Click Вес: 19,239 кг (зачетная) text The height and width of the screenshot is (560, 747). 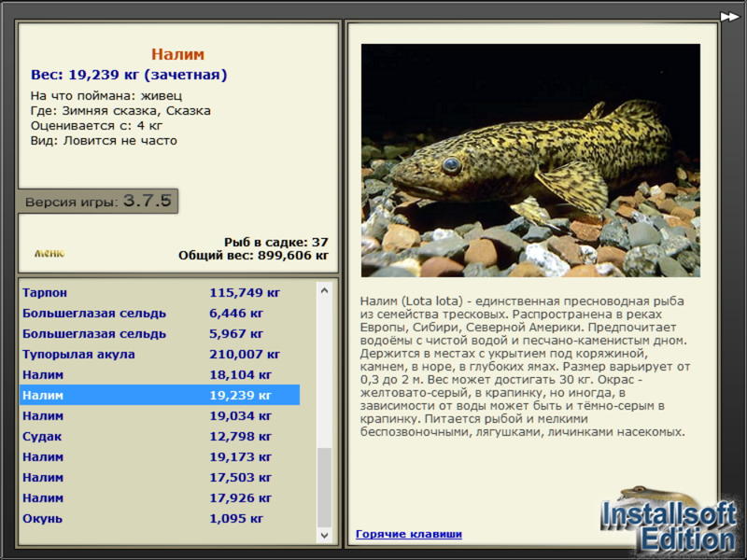tap(129, 75)
